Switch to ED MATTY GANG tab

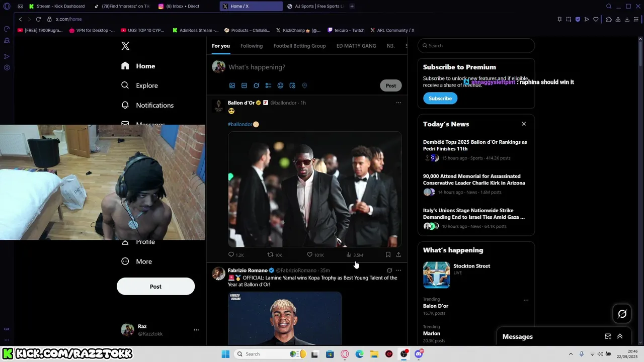click(x=356, y=46)
